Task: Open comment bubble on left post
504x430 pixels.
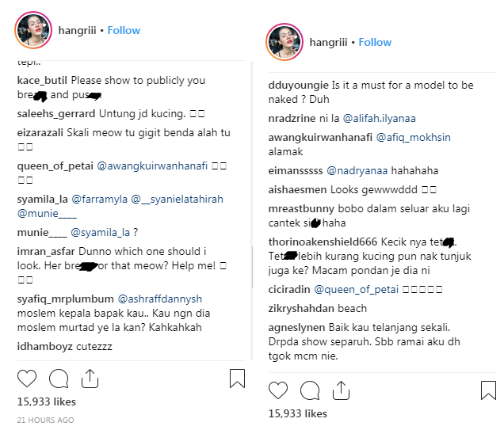Action: [x=58, y=379]
